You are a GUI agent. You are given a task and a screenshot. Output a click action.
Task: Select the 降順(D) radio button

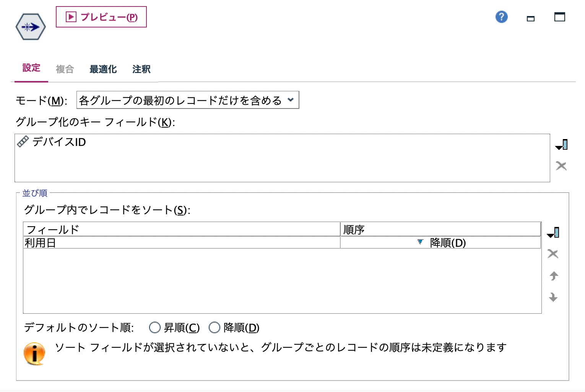213,327
